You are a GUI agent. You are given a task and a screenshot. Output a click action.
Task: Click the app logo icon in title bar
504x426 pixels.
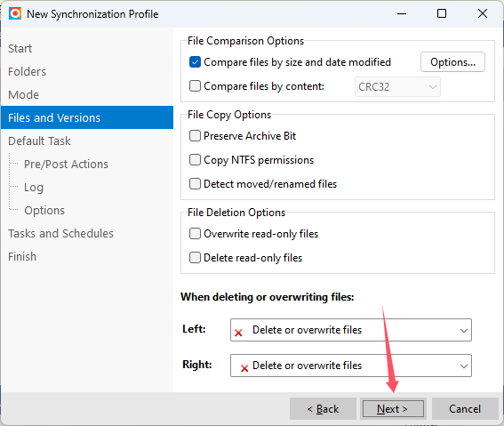(15, 14)
